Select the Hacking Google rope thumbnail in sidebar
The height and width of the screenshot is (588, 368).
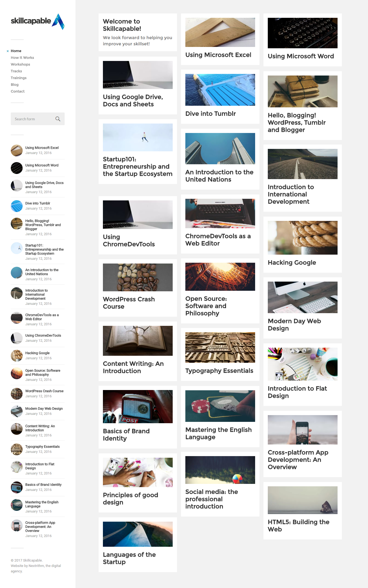pyautogui.click(x=17, y=356)
